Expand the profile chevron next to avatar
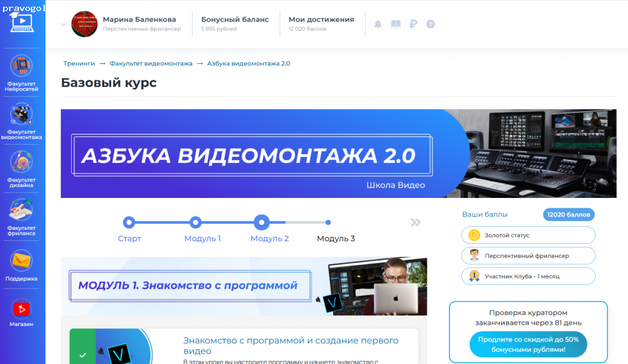 click(62, 25)
